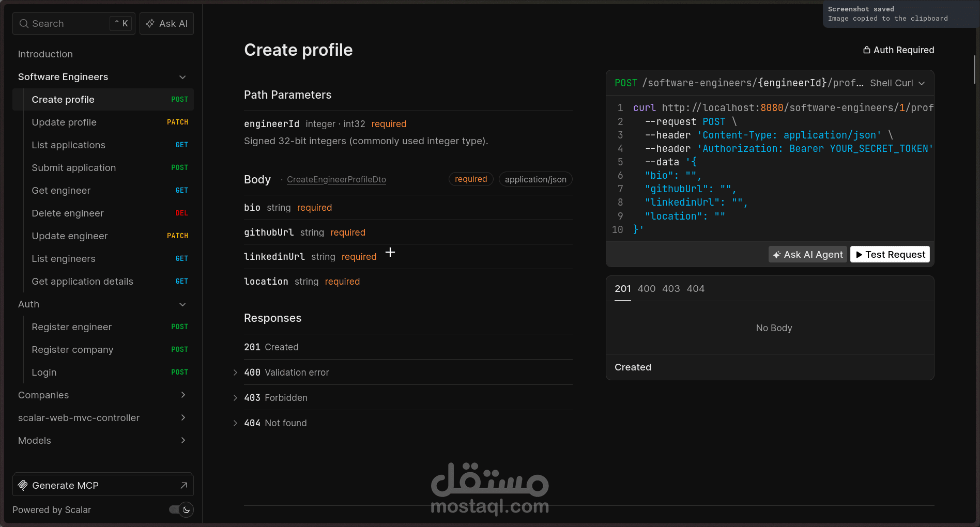Select the 400 response tab
Screen dimensions: 980x527
(647, 289)
